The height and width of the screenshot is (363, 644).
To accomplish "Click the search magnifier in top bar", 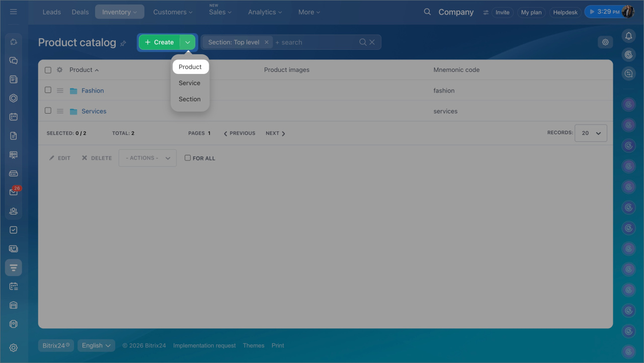I will [x=427, y=12].
